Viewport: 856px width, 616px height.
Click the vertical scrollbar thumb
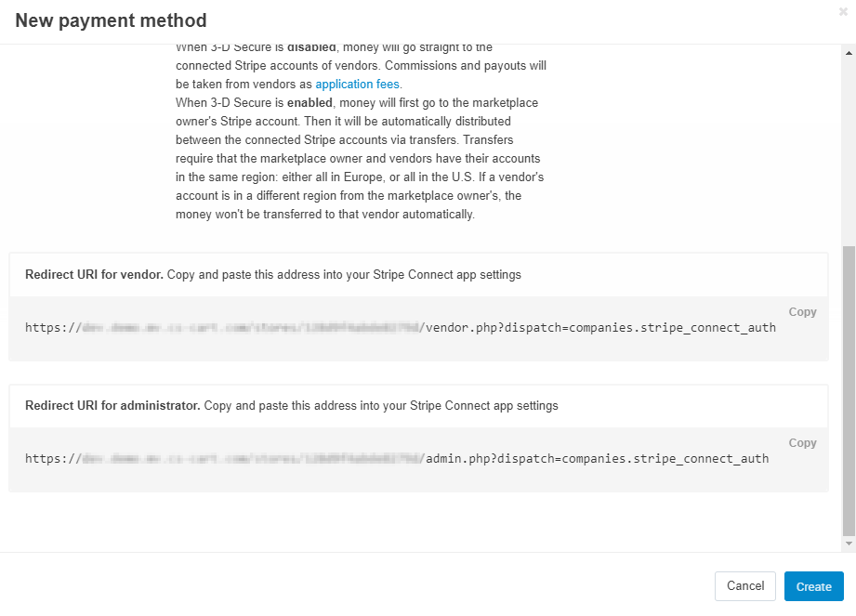pos(849,390)
